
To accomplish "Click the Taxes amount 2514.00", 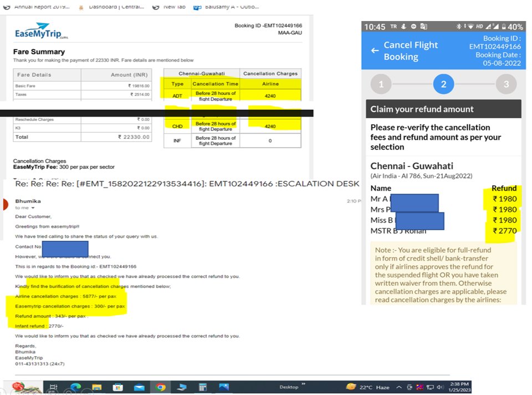I will point(140,94).
